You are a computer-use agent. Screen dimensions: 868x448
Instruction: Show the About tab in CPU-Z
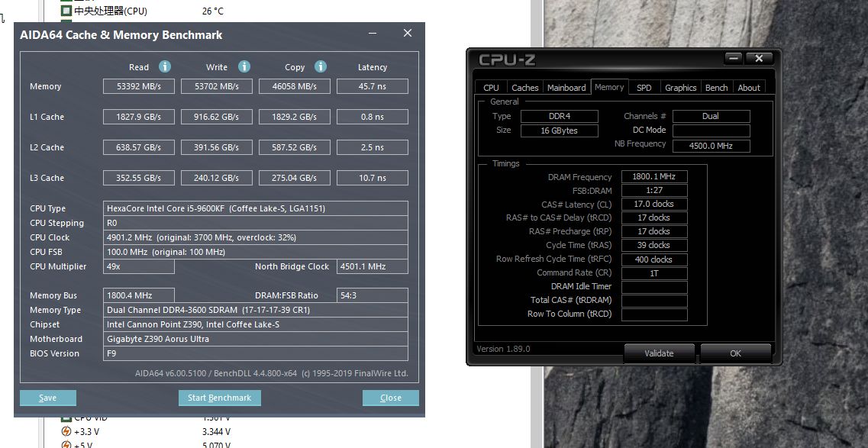point(748,88)
